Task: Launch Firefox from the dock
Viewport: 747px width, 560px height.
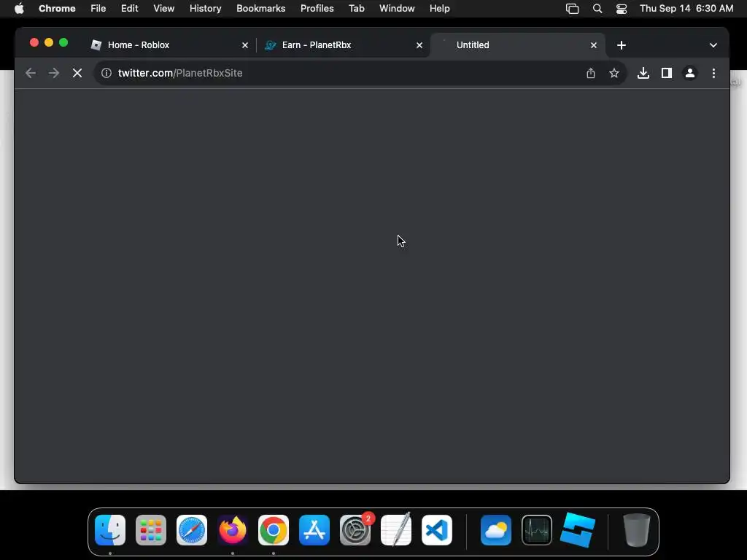Action: pyautogui.click(x=233, y=530)
